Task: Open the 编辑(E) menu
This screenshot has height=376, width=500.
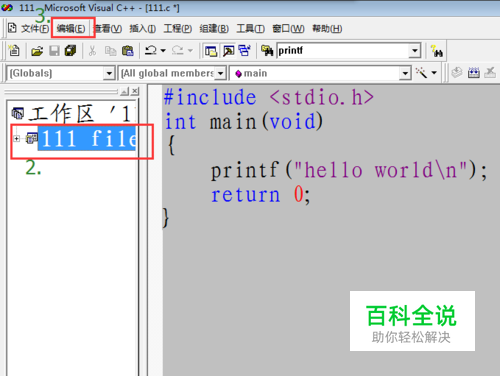Action: pyautogui.click(x=71, y=29)
